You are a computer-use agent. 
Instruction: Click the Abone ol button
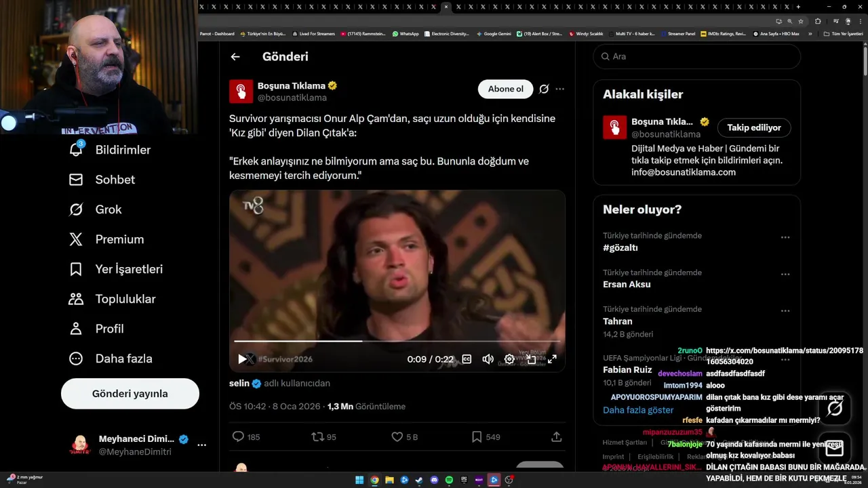coord(506,89)
